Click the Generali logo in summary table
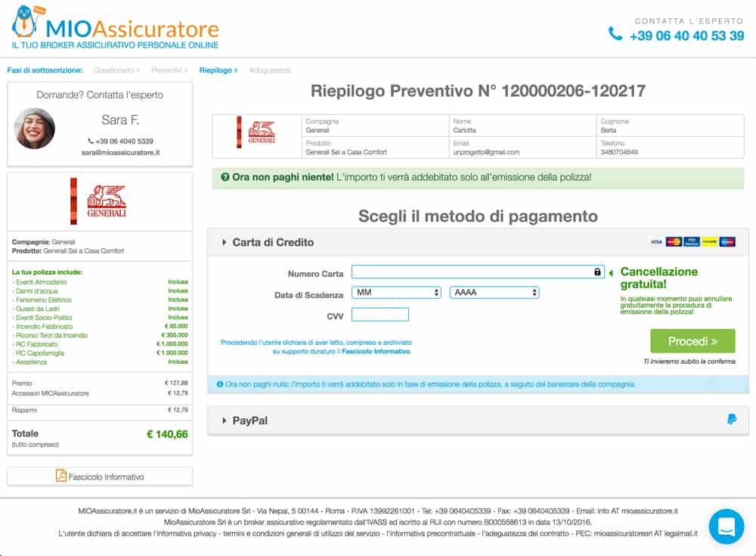Image resolution: width=756 pixels, height=556 pixels. [x=256, y=132]
